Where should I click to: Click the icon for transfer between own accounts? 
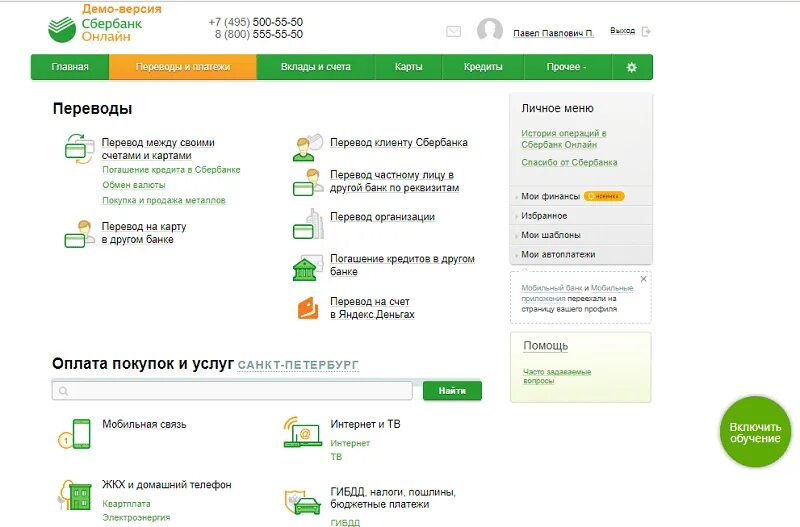click(x=80, y=148)
